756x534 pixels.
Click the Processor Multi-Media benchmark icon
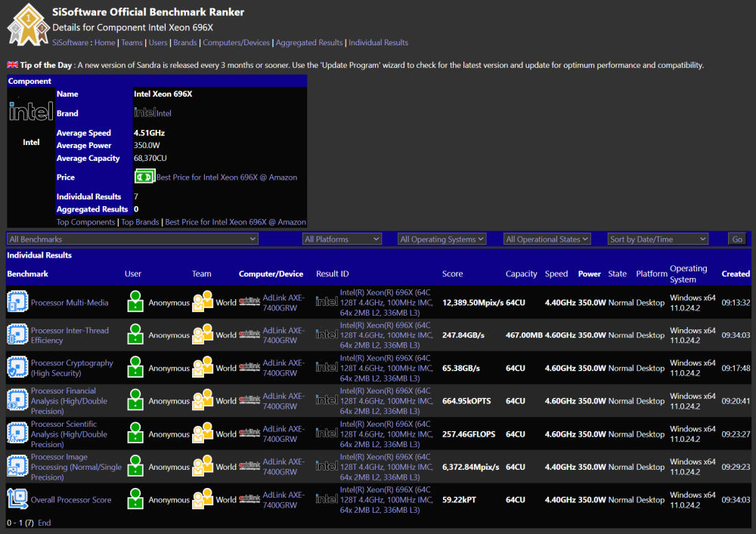pyautogui.click(x=17, y=301)
